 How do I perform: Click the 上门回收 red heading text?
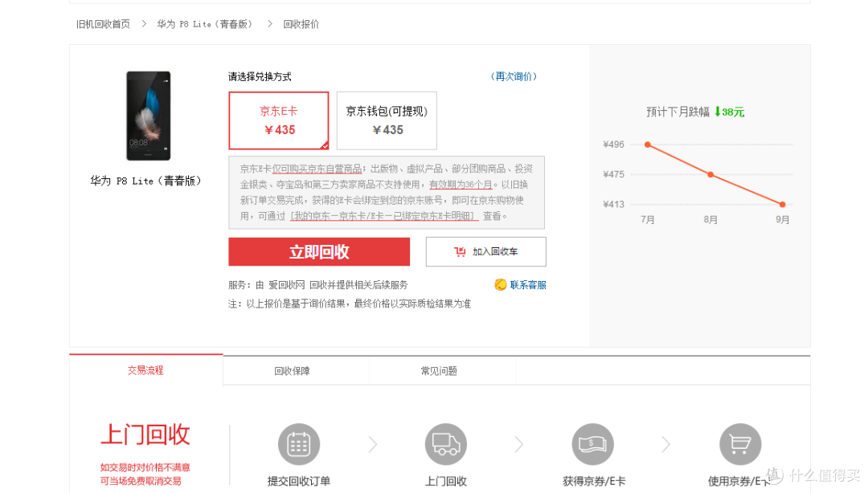click(x=145, y=435)
